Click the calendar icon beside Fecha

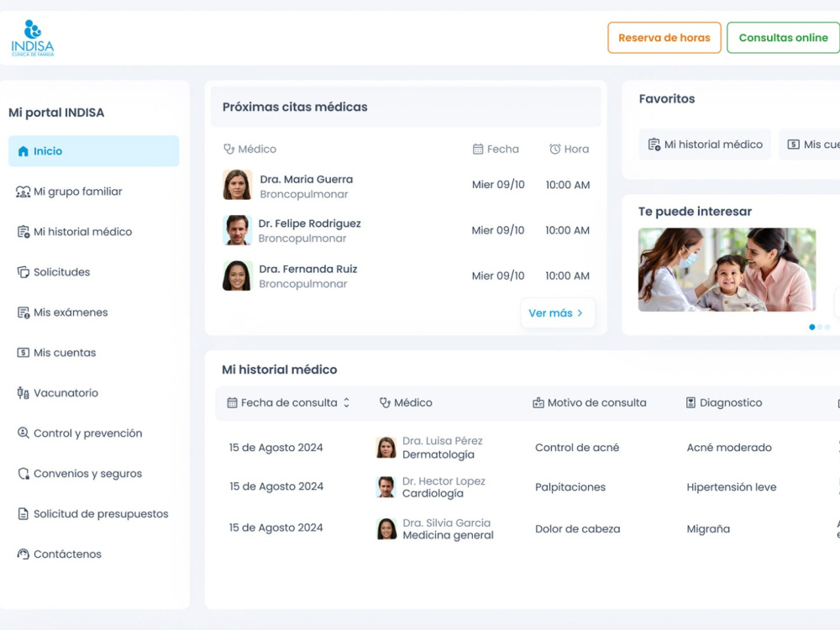pos(478,149)
